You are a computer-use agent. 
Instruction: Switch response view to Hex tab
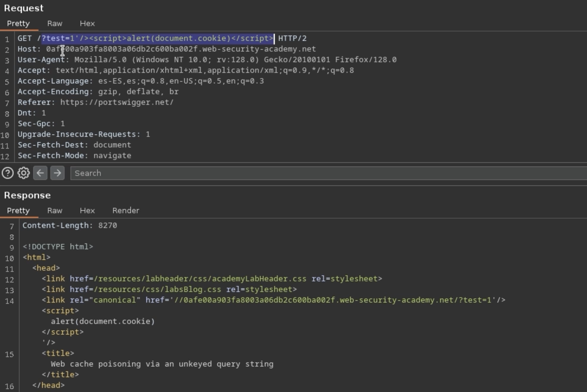pyautogui.click(x=87, y=211)
